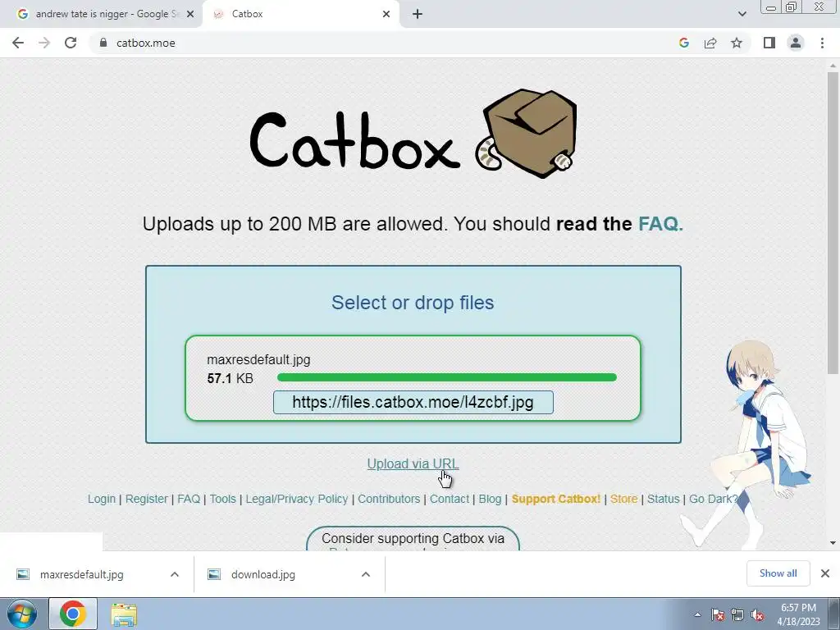The width and height of the screenshot is (840, 630).
Task: Open downloaded maxresdefault.jpg file
Action: [x=81, y=574]
